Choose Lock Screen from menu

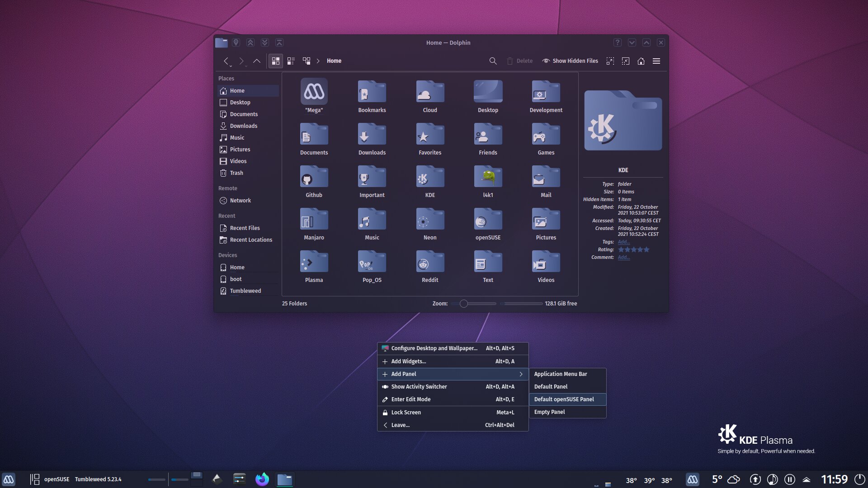(453, 413)
